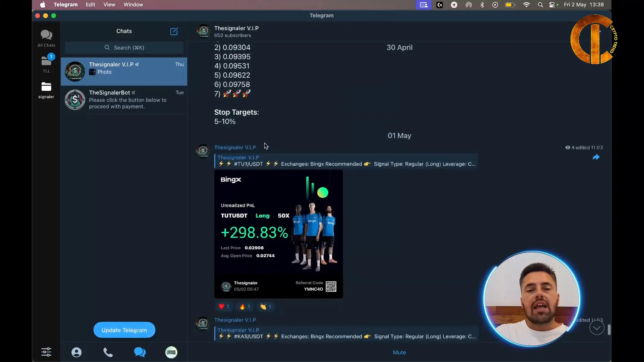
Task: Open the View menu
Action: tap(109, 5)
